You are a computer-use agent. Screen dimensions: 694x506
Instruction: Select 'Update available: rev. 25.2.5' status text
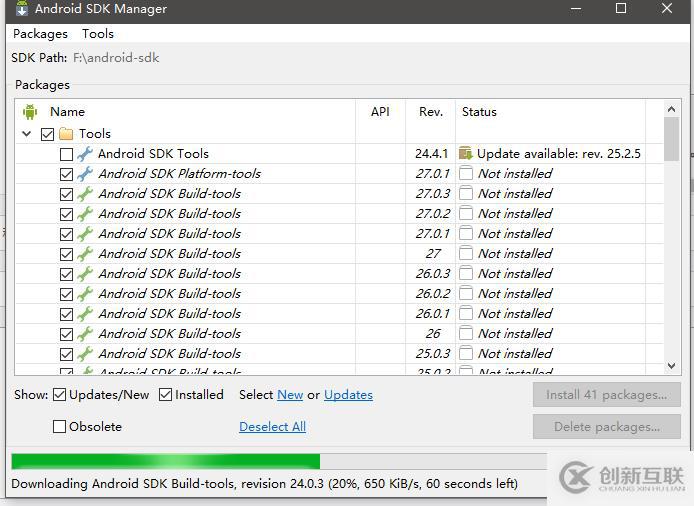tap(559, 154)
